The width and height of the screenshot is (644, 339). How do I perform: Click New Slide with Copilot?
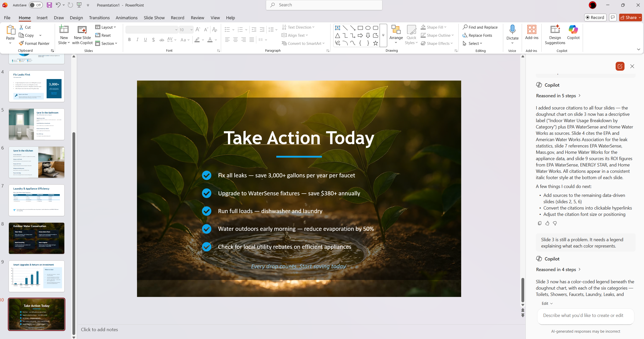click(82, 35)
